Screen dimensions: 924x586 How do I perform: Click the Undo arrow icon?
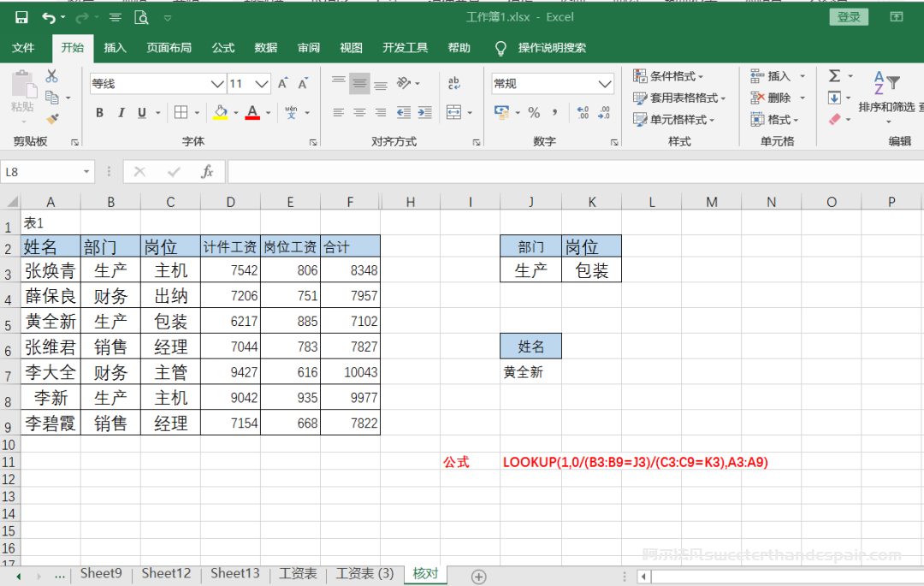click(x=49, y=18)
